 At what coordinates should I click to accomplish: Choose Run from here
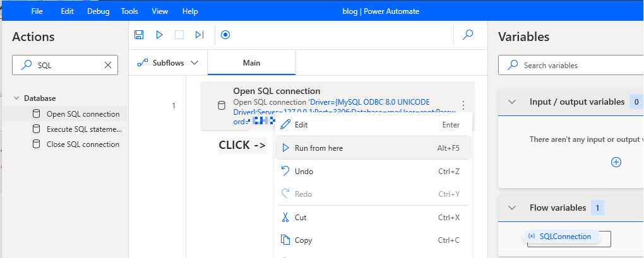(x=373, y=148)
